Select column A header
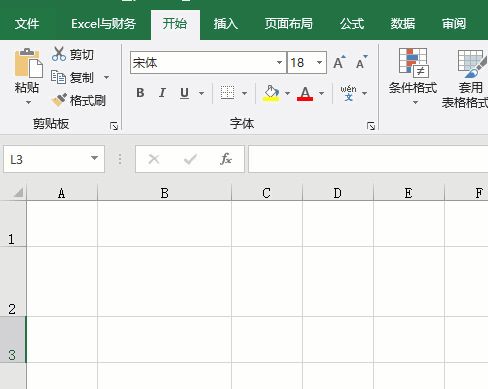This screenshot has width=488, height=389. click(62, 193)
